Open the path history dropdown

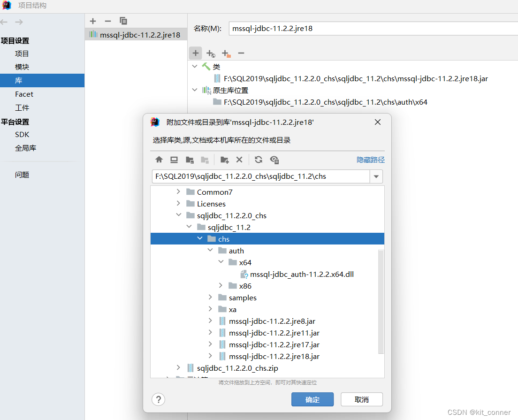376,176
